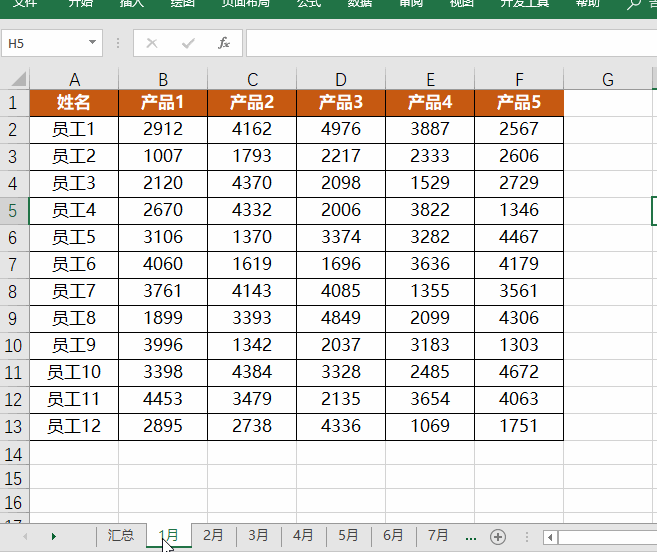Click cell with value 4336
657x552 pixels.
pos(341,427)
